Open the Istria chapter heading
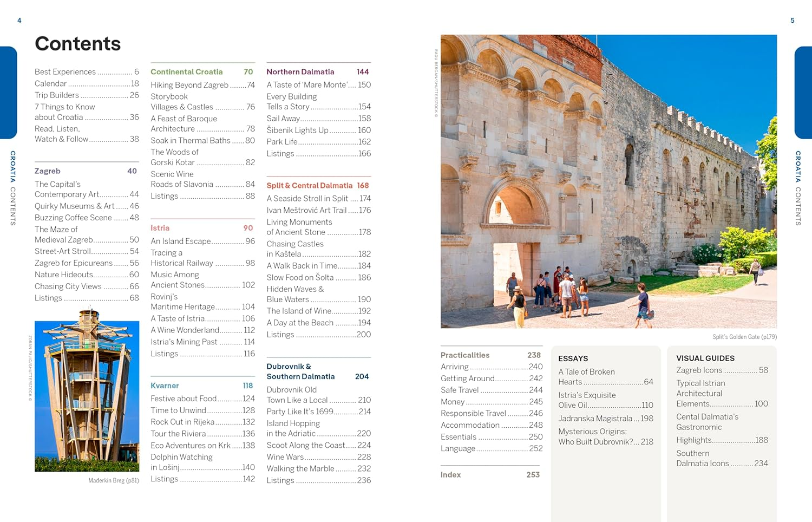 (160, 228)
